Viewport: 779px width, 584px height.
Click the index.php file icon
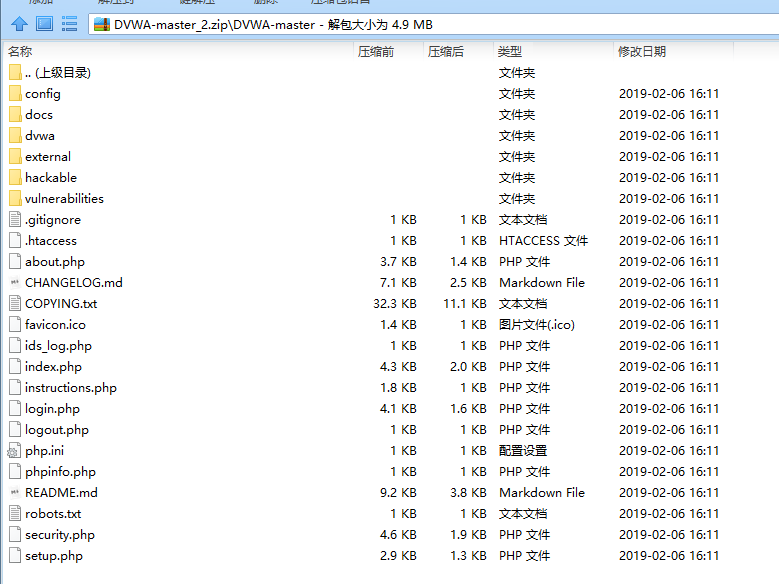coord(15,366)
